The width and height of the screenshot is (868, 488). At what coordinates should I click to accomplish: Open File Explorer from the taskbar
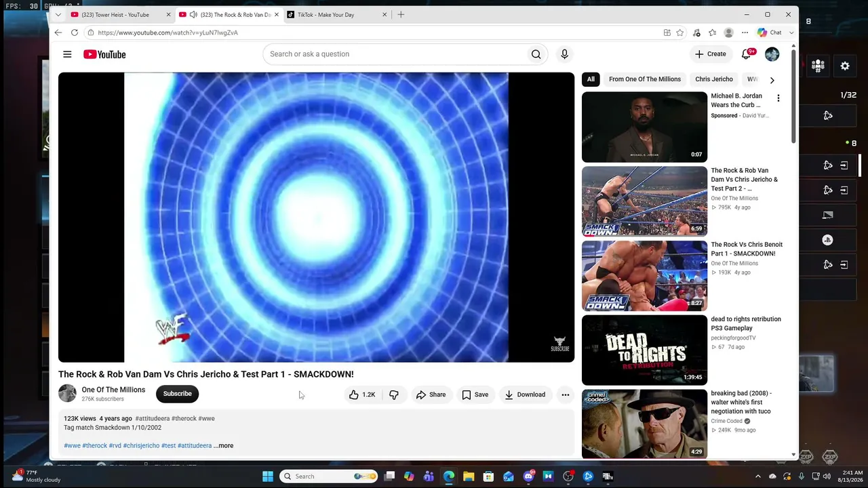469,476
